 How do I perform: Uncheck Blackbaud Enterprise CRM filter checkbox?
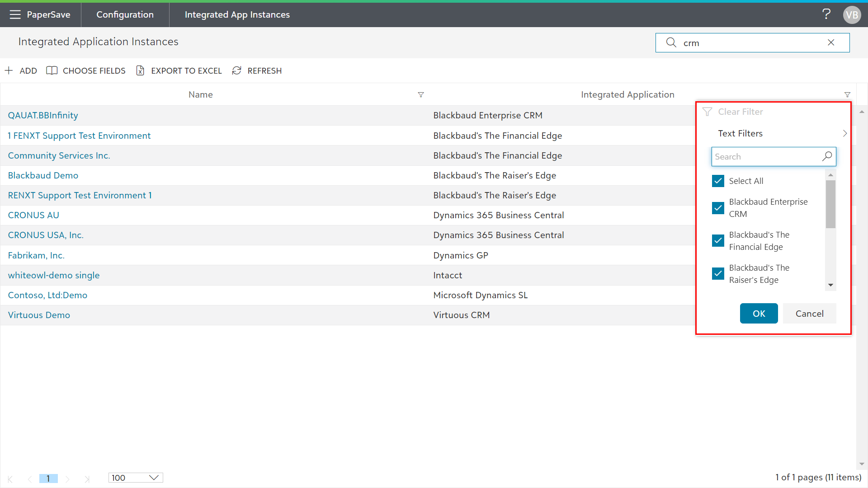coord(718,208)
